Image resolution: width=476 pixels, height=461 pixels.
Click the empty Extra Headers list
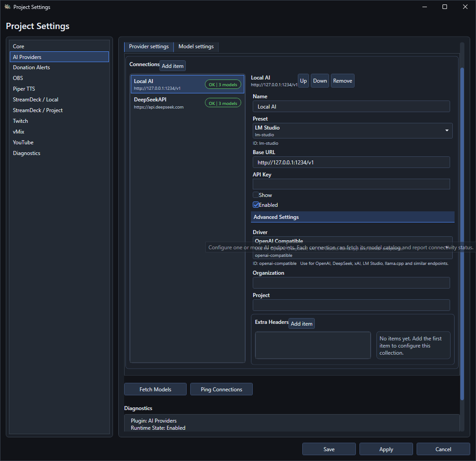pos(313,345)
